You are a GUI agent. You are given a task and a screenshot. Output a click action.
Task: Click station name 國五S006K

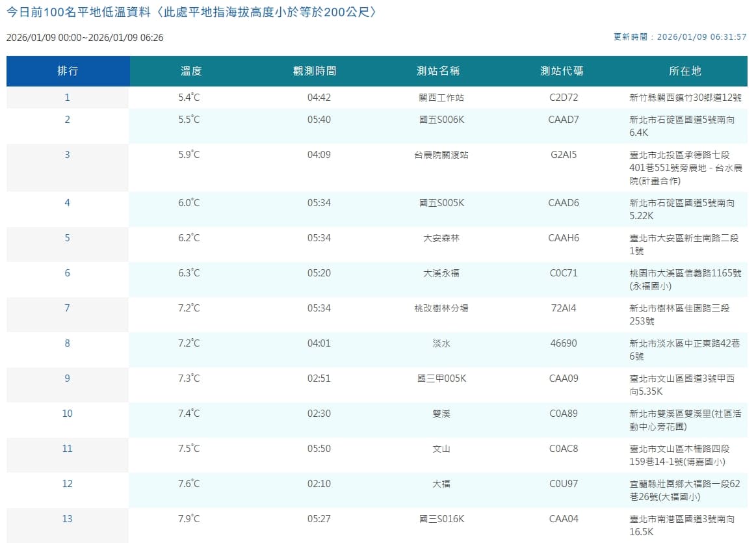[x=441, y=120]
